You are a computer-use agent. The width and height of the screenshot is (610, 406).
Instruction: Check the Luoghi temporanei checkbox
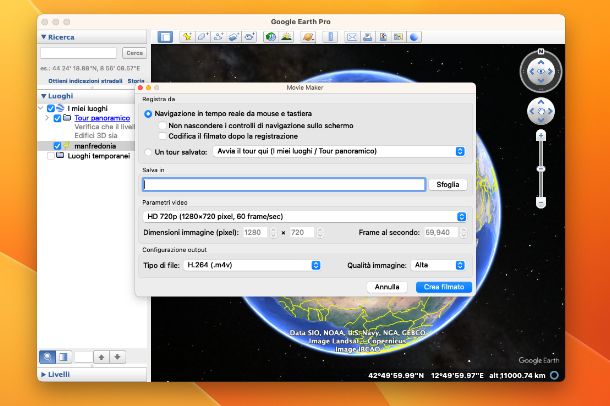pos(51,156)
